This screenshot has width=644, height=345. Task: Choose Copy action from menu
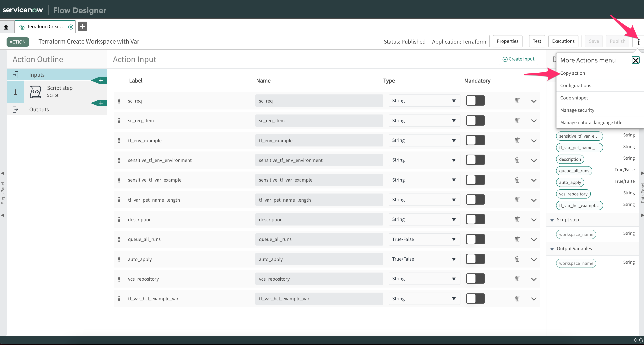tap(572, 73)
